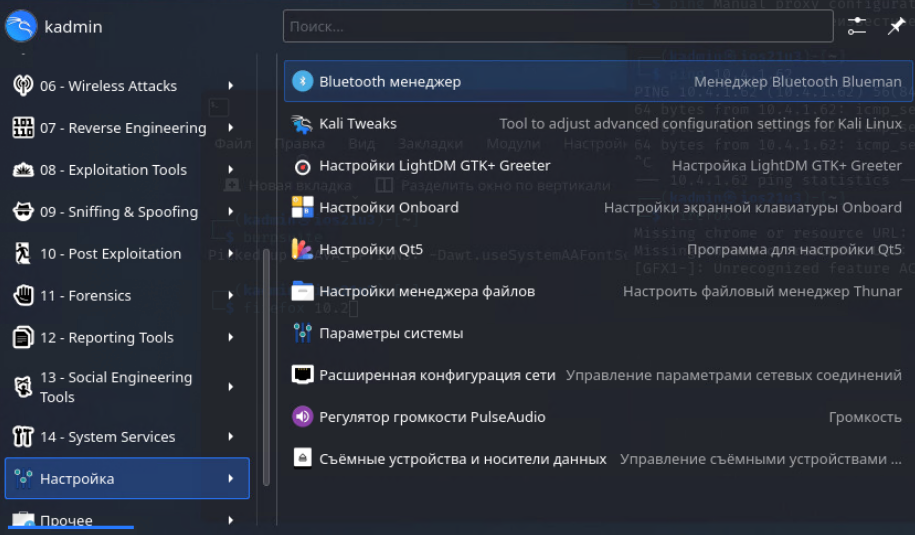Click the PulseAudio volume control icon
The image size is (915, 535).
click(302, 417)
